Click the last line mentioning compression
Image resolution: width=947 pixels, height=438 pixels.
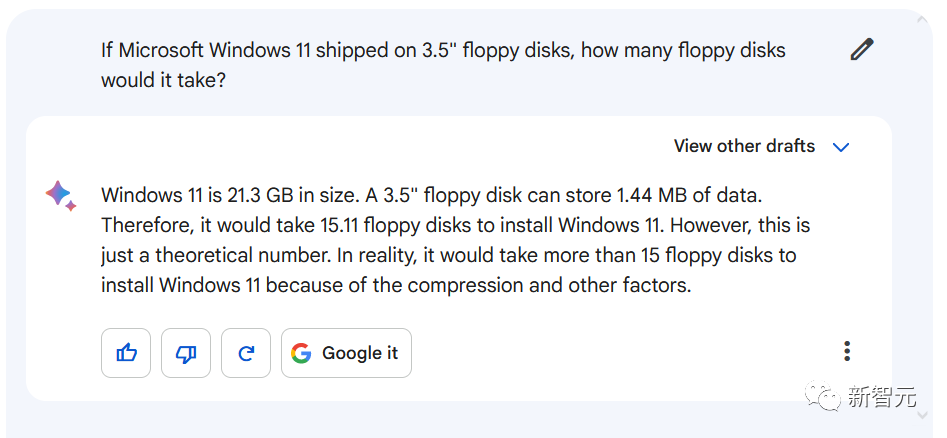coord(395,285)
